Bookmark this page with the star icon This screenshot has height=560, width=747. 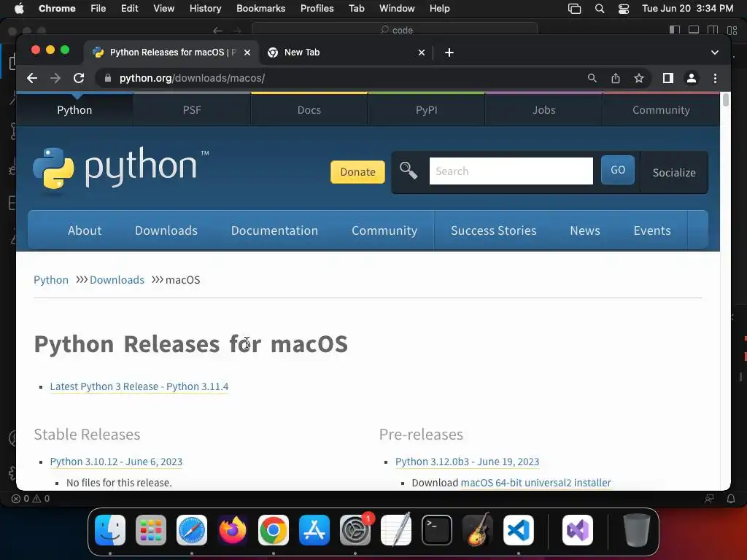[639, 78]
